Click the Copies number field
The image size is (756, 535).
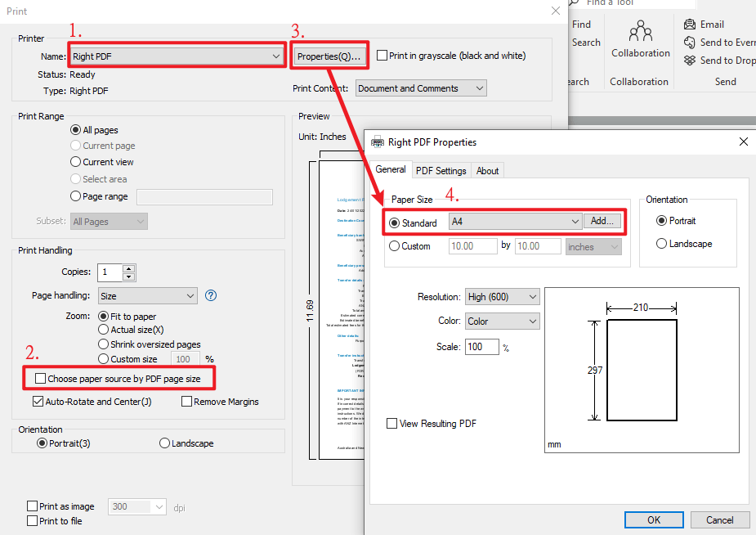pos(110,272)
